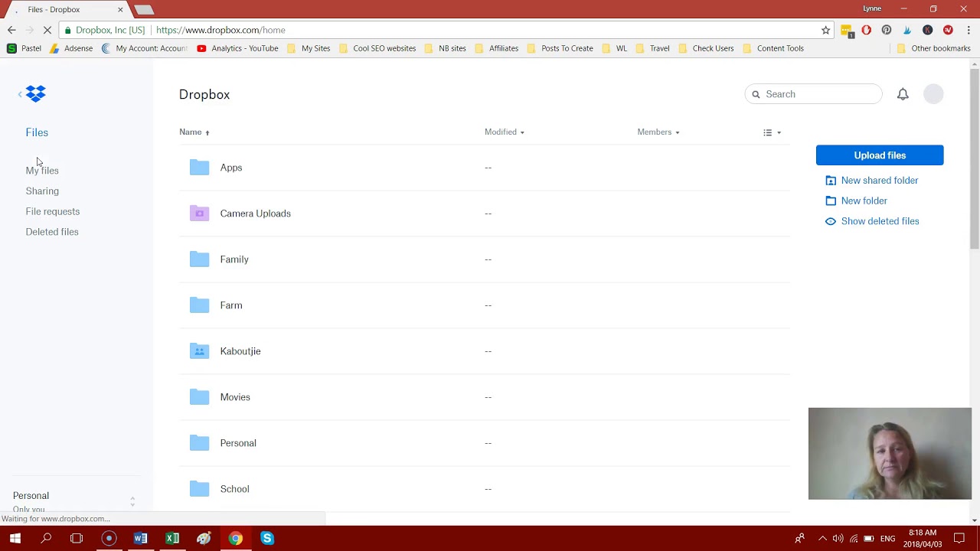Image resolution: width=980 pixels, height=551 pixels.
Task: Click the Farm folder icon
Action: (199, 305)
